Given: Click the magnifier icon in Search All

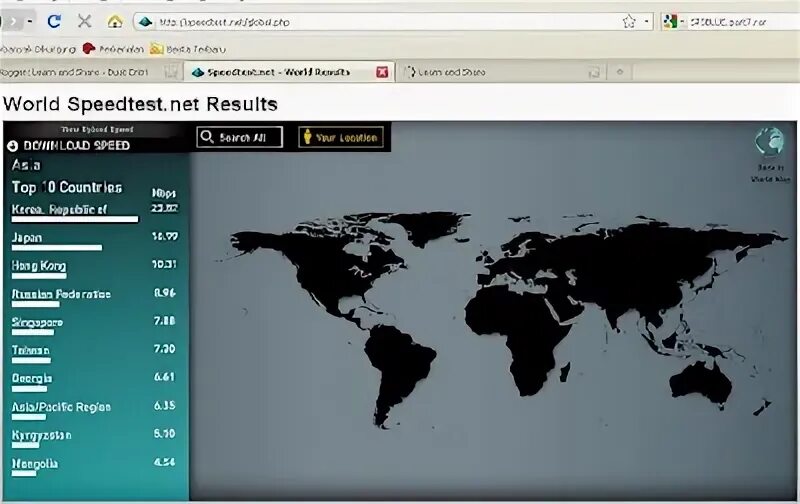Looking at the screenshot, I should pos(207,137).
